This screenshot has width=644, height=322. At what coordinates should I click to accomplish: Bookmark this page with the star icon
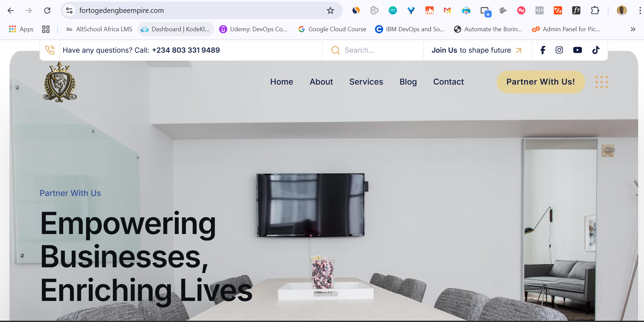tap(330, 11)
